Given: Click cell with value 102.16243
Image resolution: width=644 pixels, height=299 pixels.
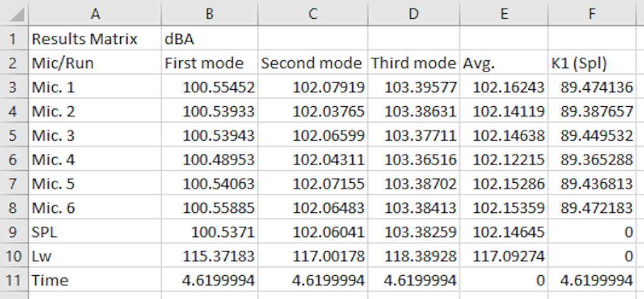Looking at the screenshot, I should (x=504, y=87).
